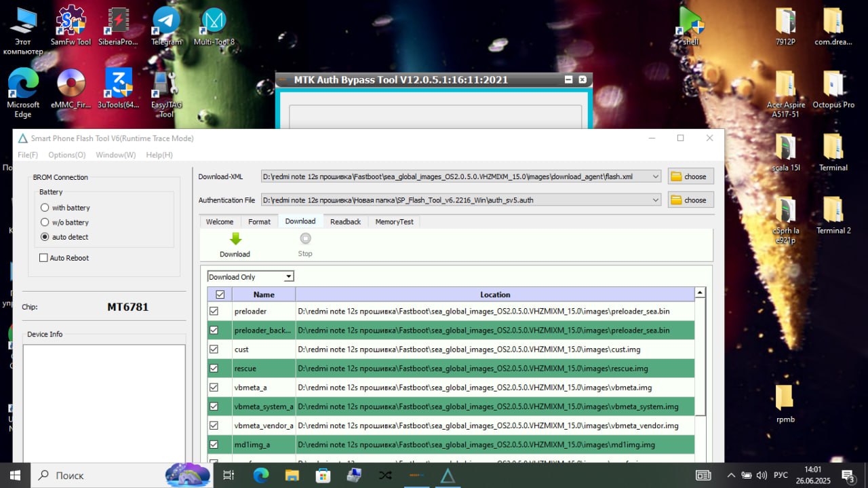Open Task View on the taskbar

coord(229,475)
